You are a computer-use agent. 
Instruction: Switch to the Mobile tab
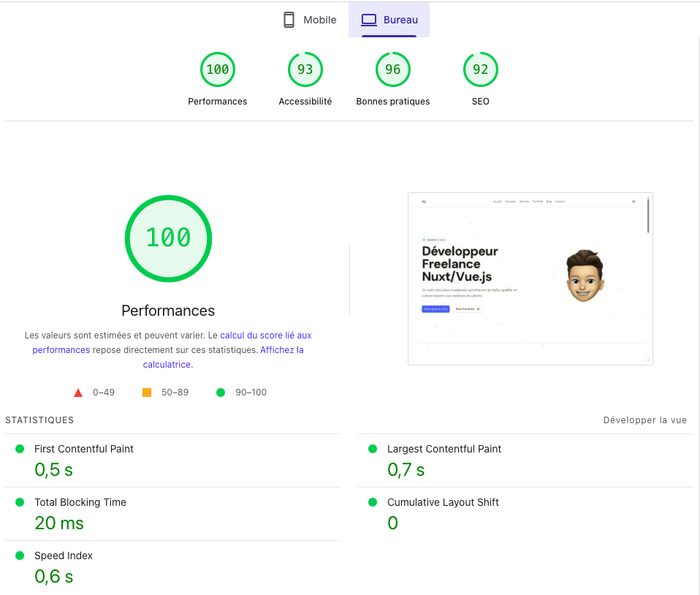coord(310,20)
